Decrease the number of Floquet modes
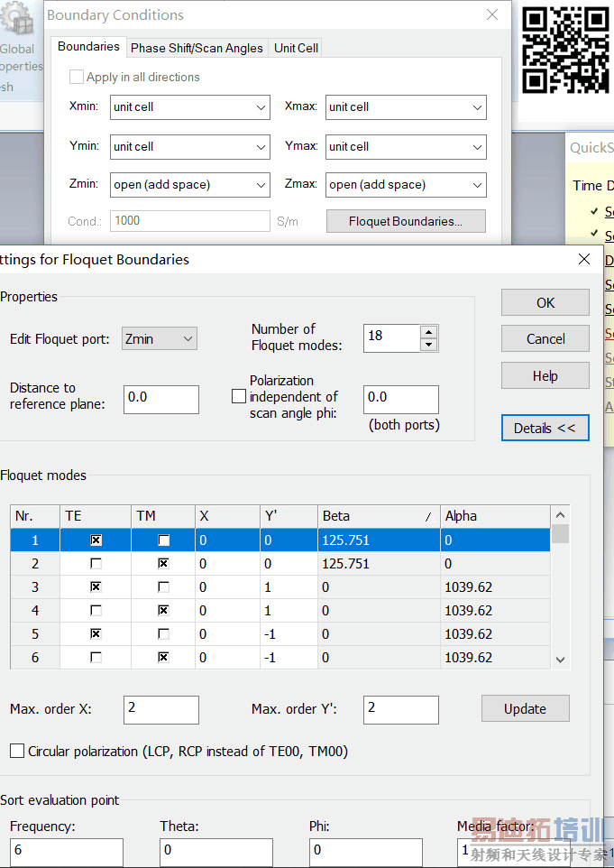The image size is (614, 868). [428, 345]
